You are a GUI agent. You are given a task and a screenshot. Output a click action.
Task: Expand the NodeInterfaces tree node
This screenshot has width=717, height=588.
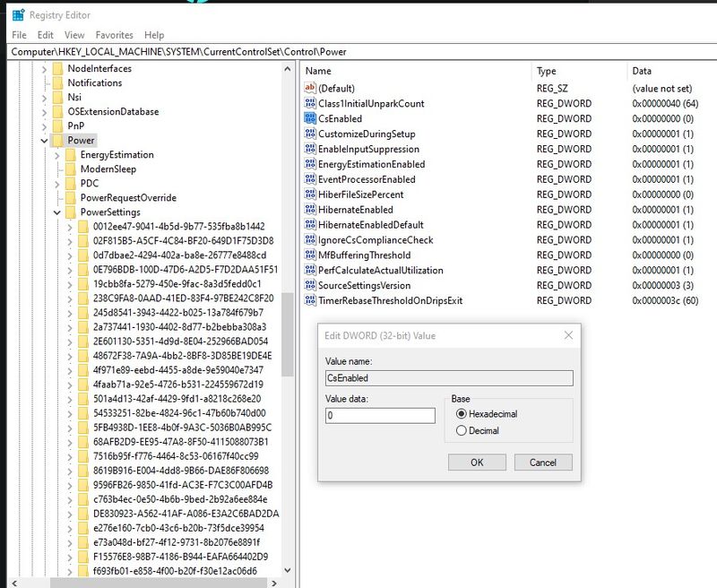click(44, 69)
